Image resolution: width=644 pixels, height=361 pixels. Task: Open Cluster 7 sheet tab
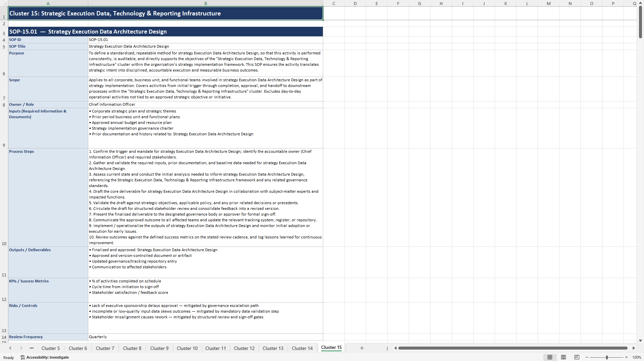(x=105, y=348)
